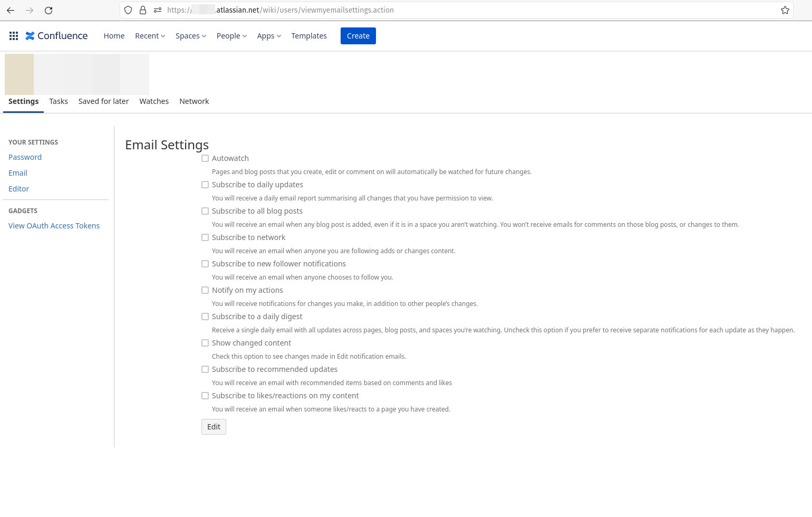Open View OAuth Access Tokens
The image size is (812, 517).
click(x=54, y=225)
